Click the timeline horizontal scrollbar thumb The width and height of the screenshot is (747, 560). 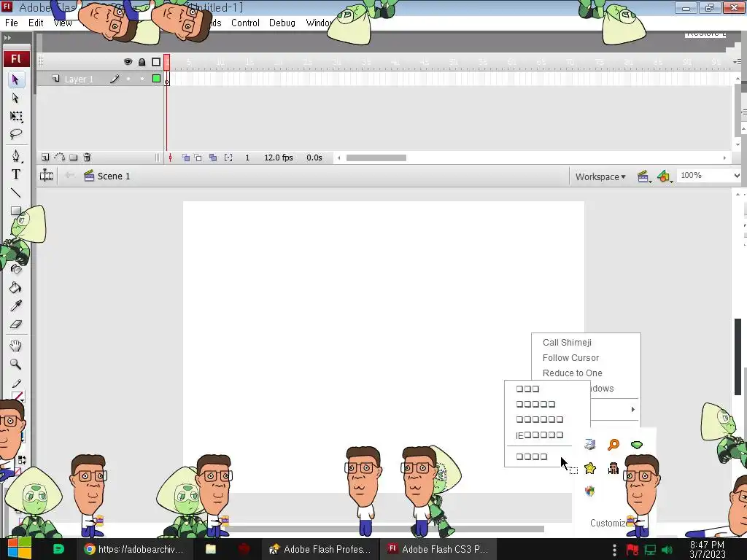pos(376,157)
